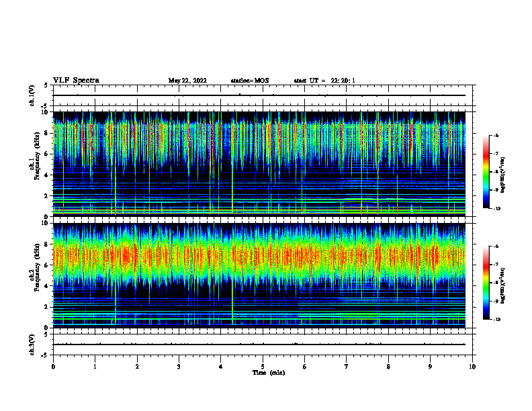Screen dimensions: 532x411
Task: Click the ch.2 spectrogram color scale bar
Action: point(486,283)
